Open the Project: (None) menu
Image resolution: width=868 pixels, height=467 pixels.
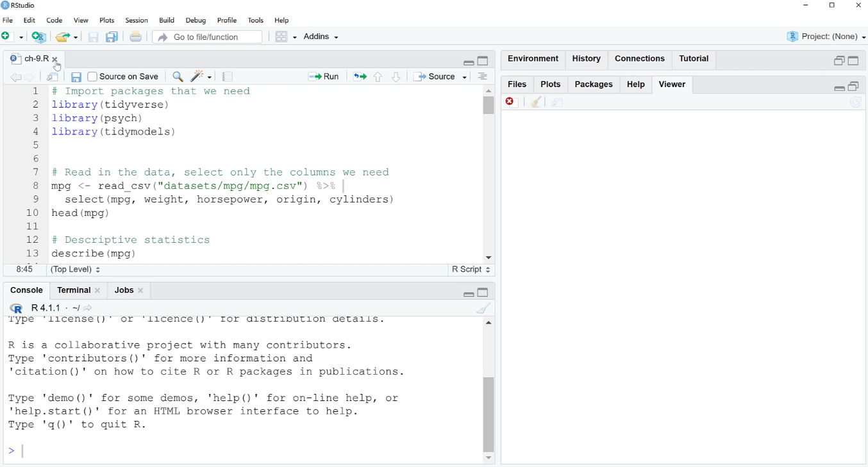[x=826, y=37]
